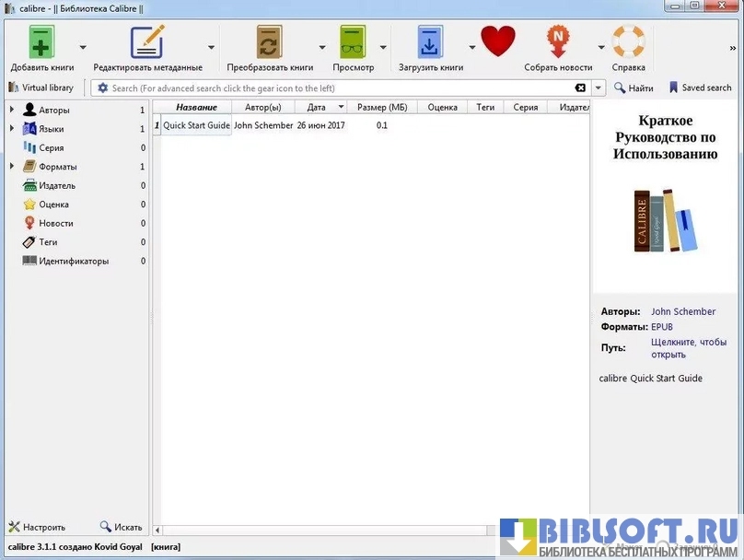Open Fetch news icon
744x560 pixels.
pos(558,42)
